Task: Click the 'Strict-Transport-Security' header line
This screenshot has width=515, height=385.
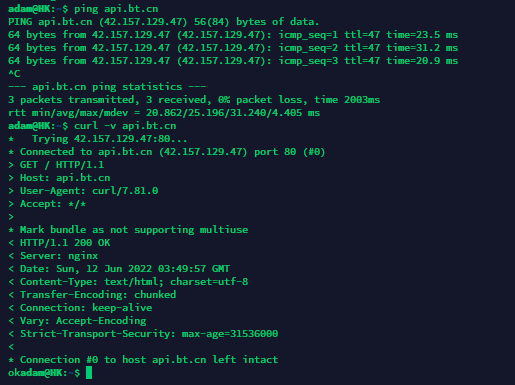Action: pyautogui.click(x=143, y=334)
